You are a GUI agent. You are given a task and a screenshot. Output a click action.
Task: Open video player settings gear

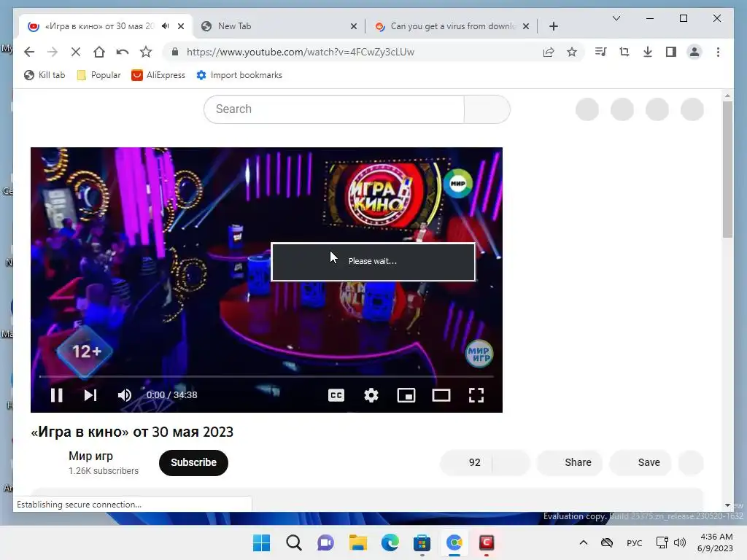[371, 395]
